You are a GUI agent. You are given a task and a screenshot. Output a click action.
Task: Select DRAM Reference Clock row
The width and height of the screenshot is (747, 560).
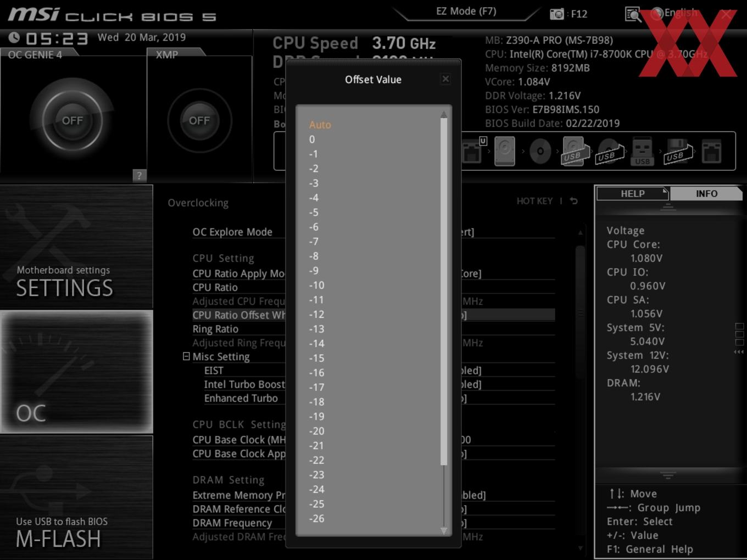click(239, 509)
